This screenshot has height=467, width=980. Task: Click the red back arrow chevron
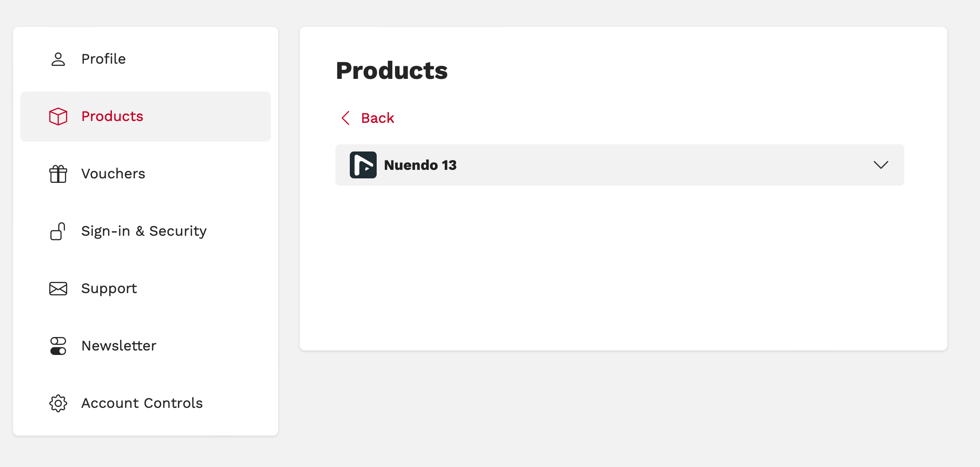345,118
